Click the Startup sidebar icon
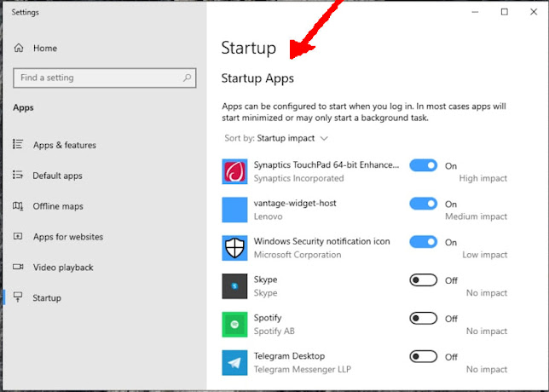 pos(18,297)
